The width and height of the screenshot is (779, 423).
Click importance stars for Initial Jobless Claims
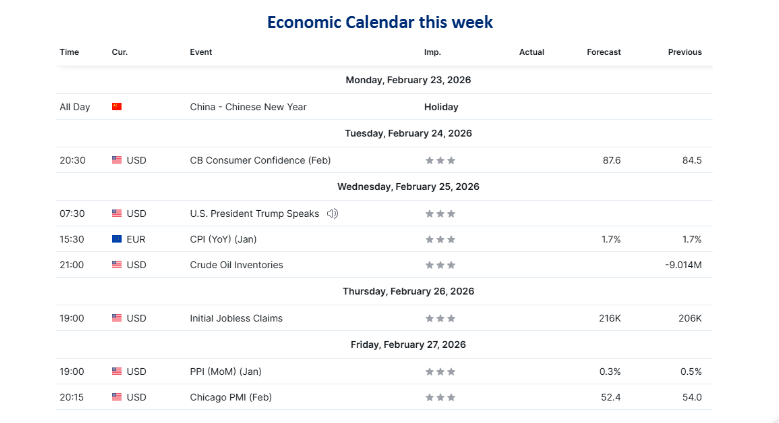[440, 318]
